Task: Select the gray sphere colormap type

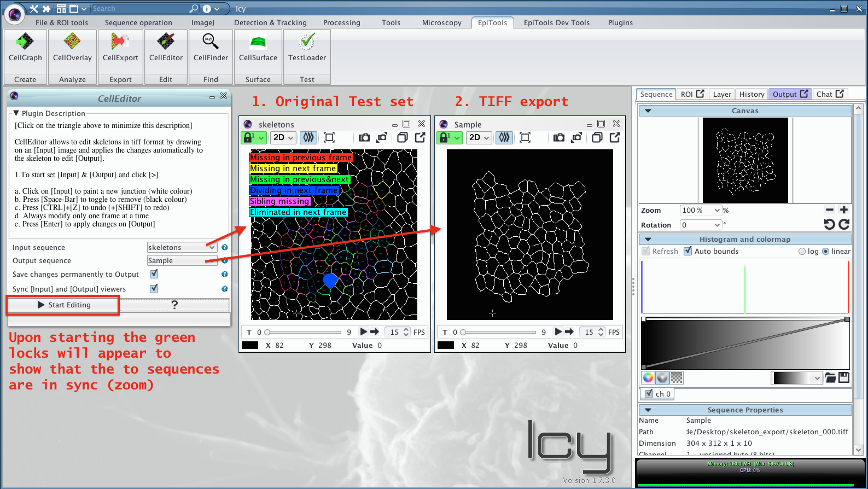Action: click(662, 378)
